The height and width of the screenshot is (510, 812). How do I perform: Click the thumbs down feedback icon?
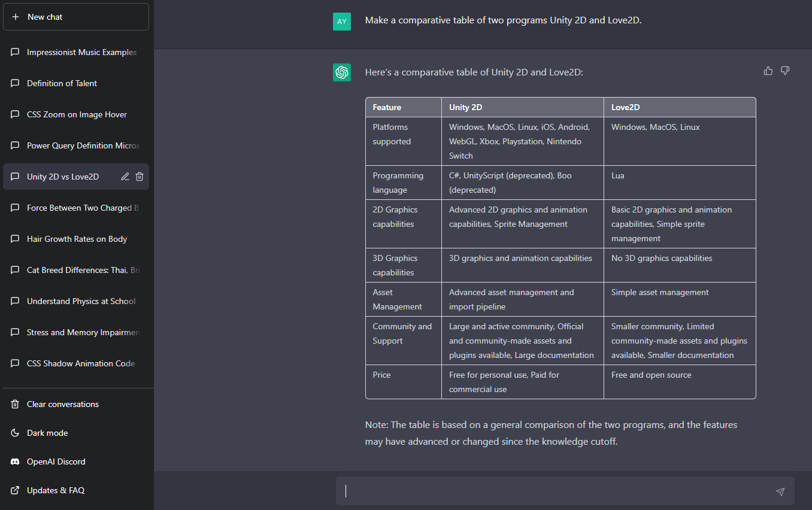point(785,71)
